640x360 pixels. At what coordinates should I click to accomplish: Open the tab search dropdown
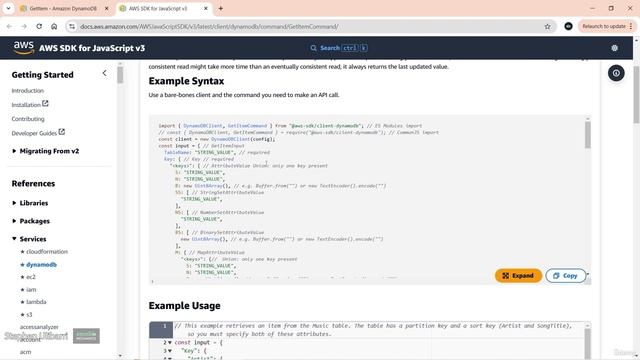[8, 8]
